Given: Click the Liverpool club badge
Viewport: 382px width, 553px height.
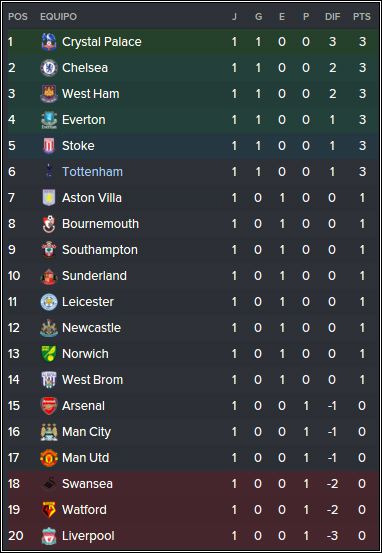Looking at the screenshot, I should point(49,536).
